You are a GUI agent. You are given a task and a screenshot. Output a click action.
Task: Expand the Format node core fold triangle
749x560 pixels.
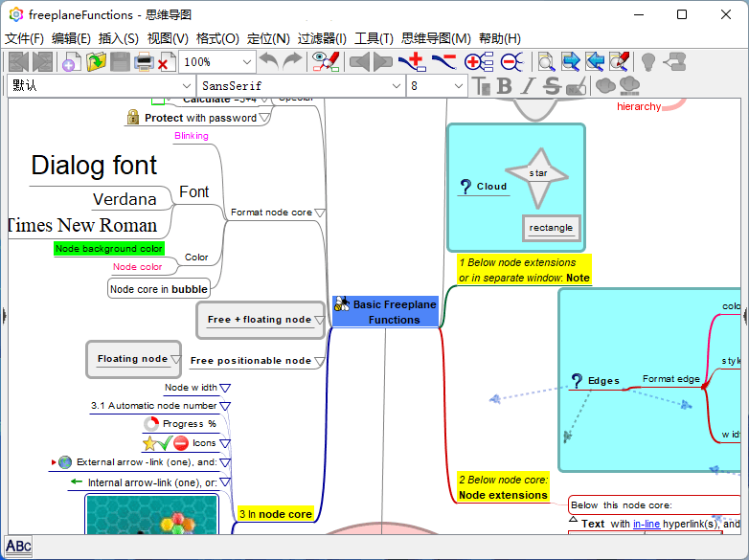[x=320, y=213]
